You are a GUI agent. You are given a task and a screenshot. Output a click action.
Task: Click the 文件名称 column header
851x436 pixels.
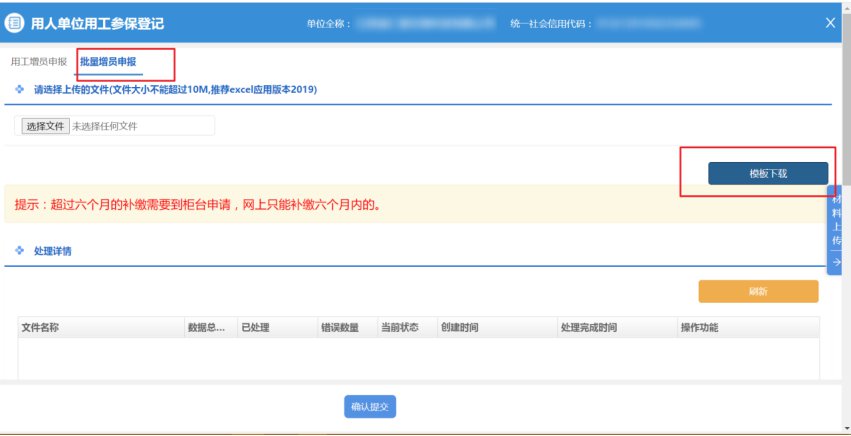coord(41,327)
